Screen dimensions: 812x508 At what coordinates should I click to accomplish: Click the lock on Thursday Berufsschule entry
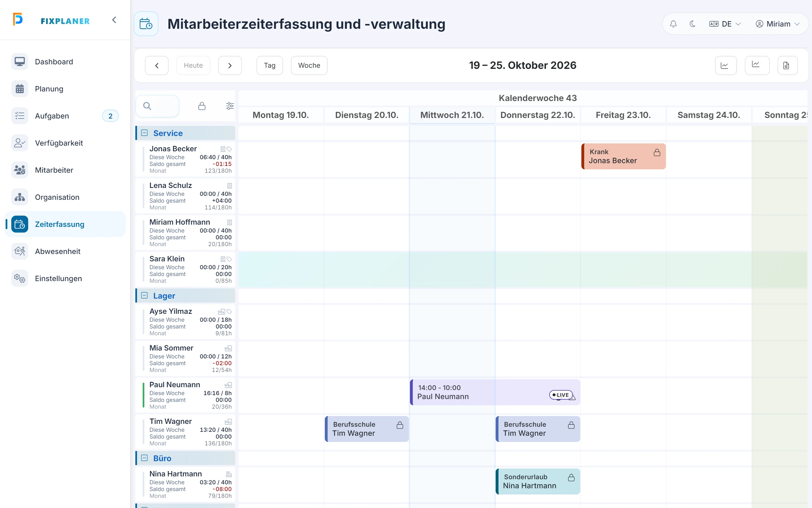(x=571, y=425)
